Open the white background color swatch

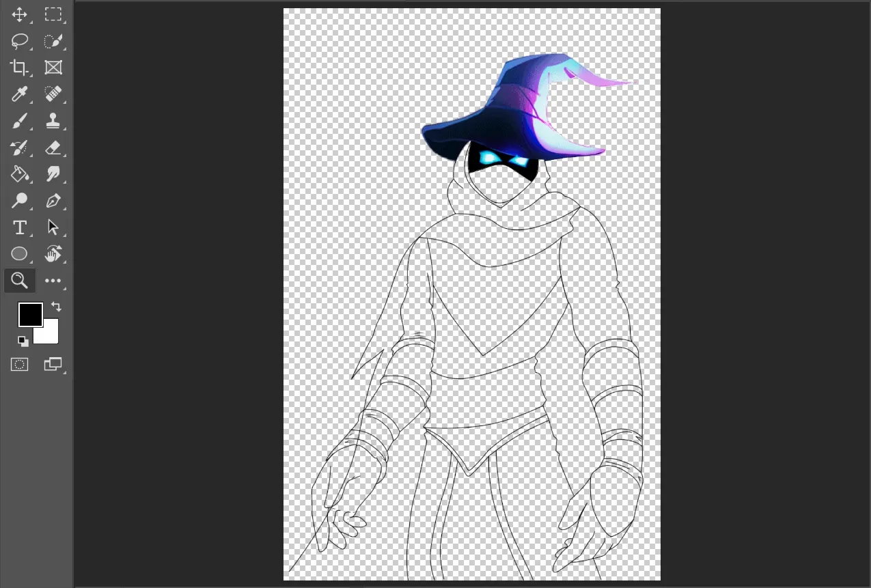pos(51,335)
